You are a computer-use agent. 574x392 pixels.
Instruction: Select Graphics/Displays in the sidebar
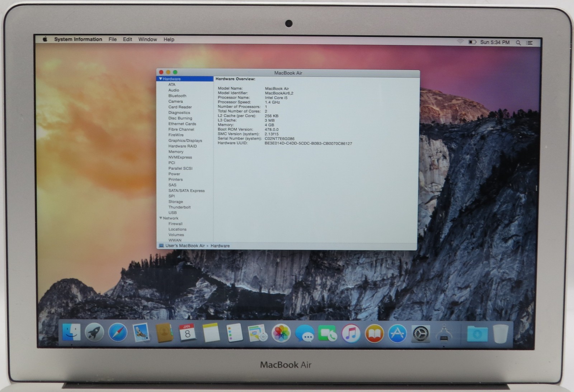(x=185, y=140)
